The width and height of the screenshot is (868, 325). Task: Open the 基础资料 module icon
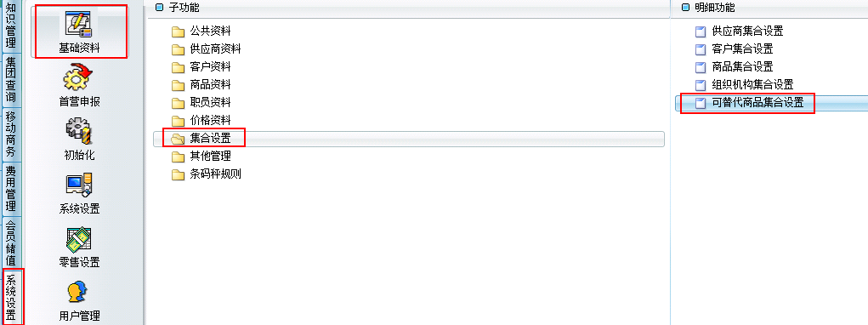79,26
